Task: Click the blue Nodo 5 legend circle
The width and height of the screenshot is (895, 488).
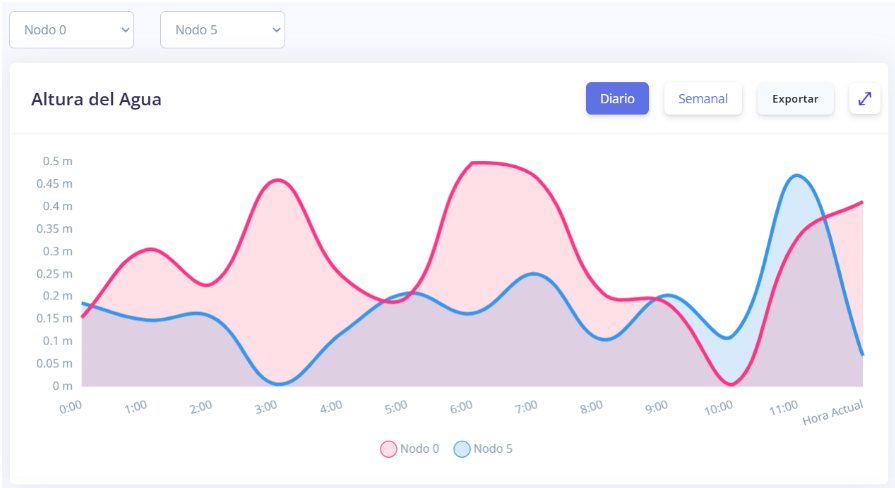Action: (x=462, y=449)
